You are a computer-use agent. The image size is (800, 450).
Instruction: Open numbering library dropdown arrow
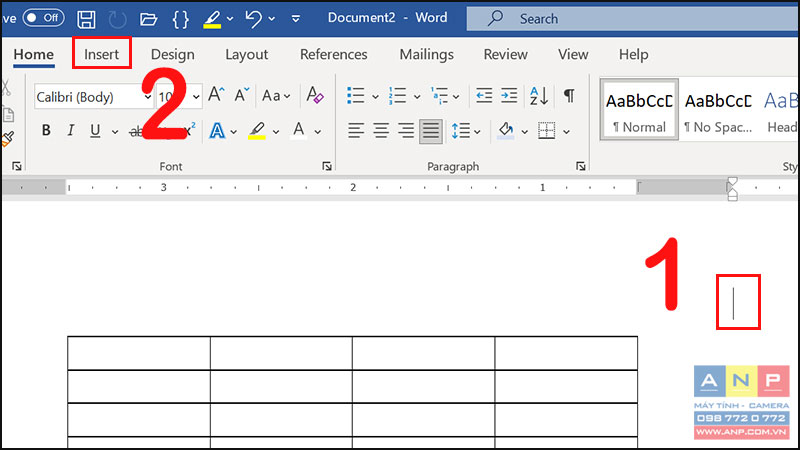[417, 96]
